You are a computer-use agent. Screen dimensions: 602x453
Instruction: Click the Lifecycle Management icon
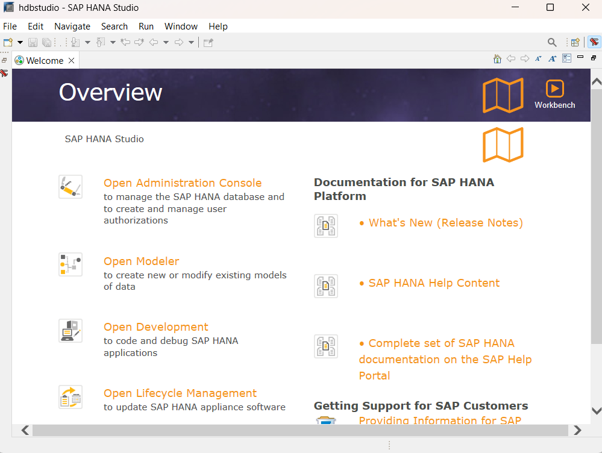70,397
